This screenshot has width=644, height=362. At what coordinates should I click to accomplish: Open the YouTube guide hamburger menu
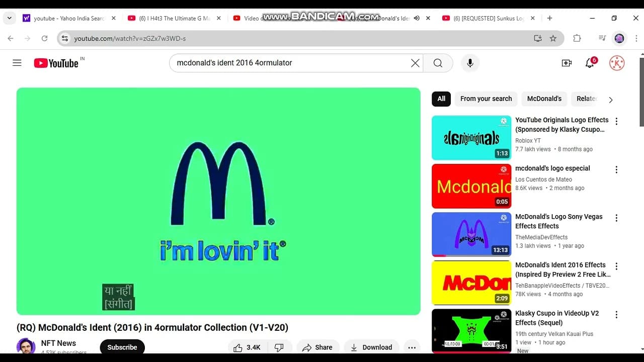pos(17,63)
